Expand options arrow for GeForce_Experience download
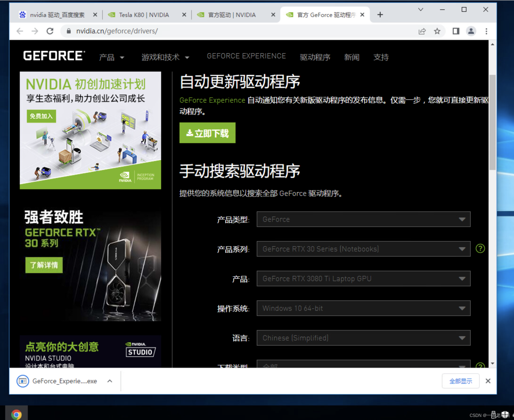 pos(110,381)
